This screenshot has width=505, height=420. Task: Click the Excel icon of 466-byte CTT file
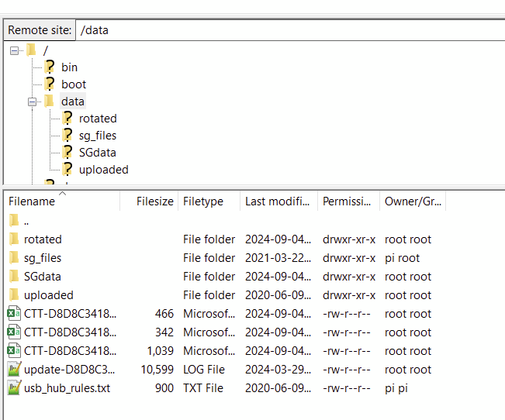13,314
